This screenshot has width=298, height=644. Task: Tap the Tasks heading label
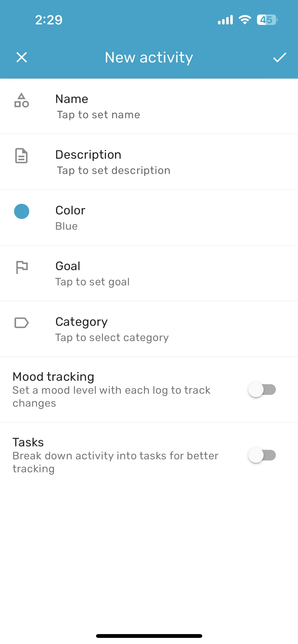click(28, 442)
